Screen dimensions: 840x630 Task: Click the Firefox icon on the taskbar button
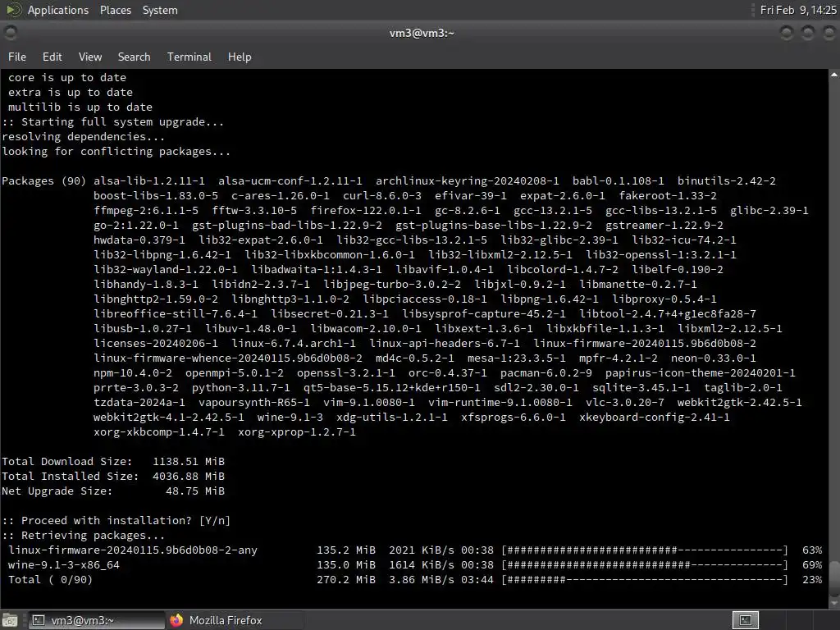[176, 620]
